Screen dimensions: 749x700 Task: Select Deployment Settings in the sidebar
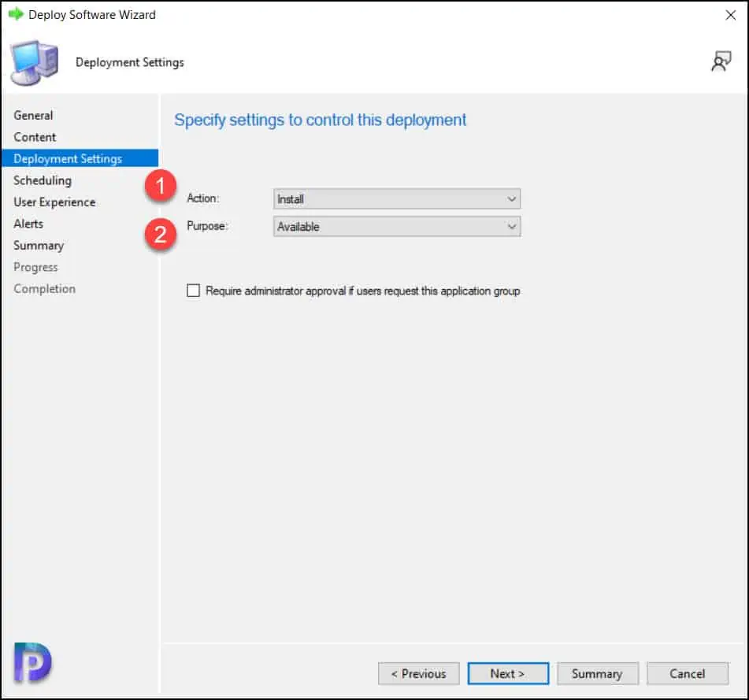pos(80,158)
